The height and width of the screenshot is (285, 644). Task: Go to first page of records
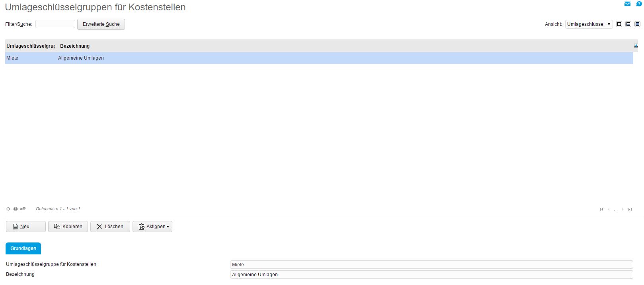(601, 209)
